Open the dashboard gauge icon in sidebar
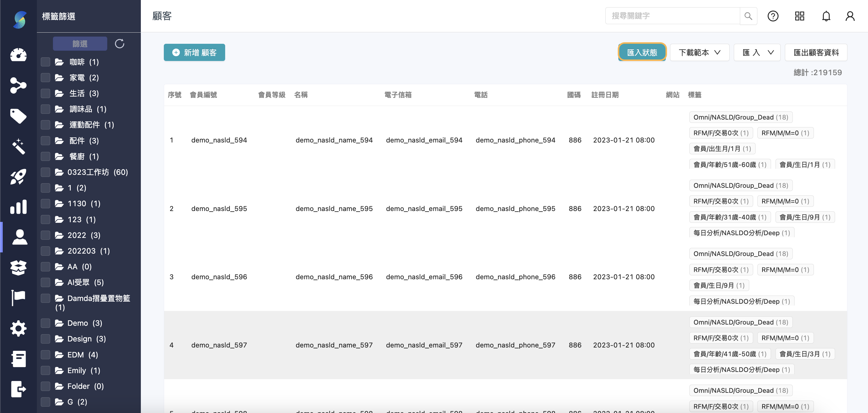The width and height of the screenshot is (868, 413). click(18, 55)
